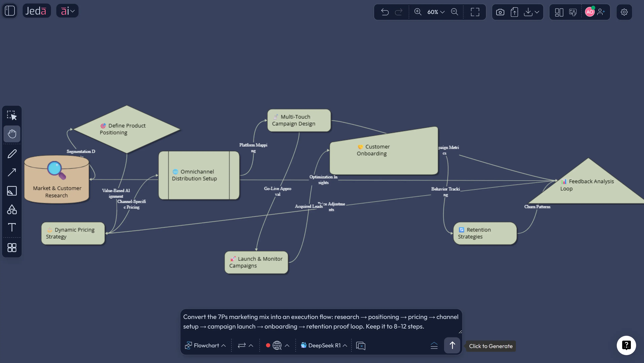Click the zoom in magnifier
Viewport: 644px width, 363px height.
click(418, 12)
